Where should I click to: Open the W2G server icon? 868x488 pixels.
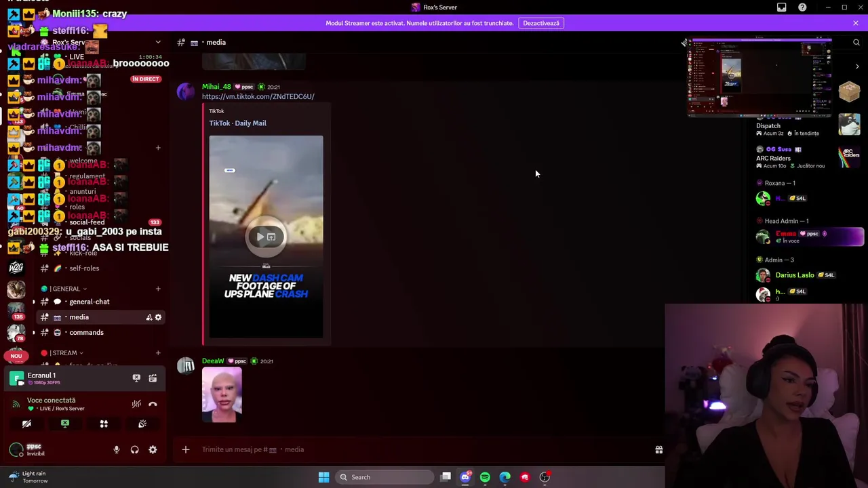coord(16,267)
